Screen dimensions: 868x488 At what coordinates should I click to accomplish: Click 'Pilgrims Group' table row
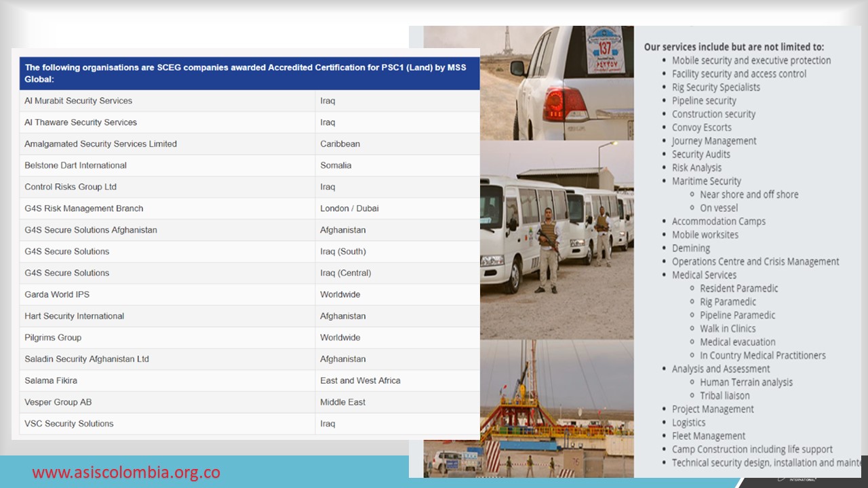tap(250, 338)
